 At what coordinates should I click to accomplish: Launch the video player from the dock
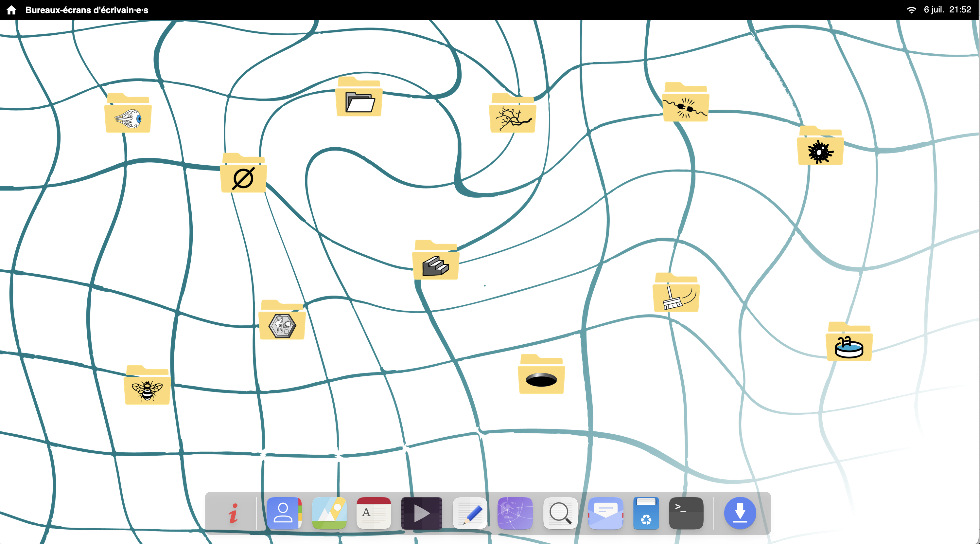422,513
